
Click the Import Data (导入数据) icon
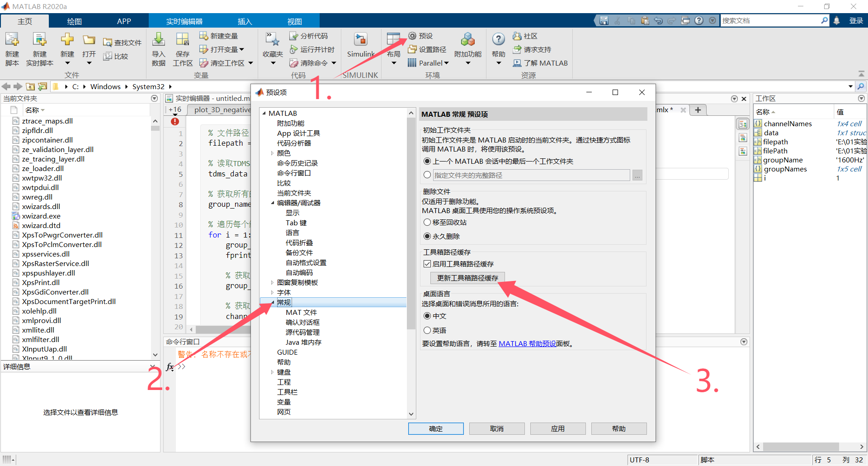tap(159, 40)
